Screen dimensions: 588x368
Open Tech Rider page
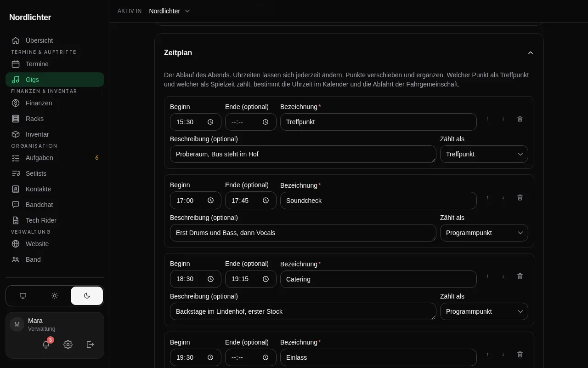pyautogui.click(x=55, y=220)
